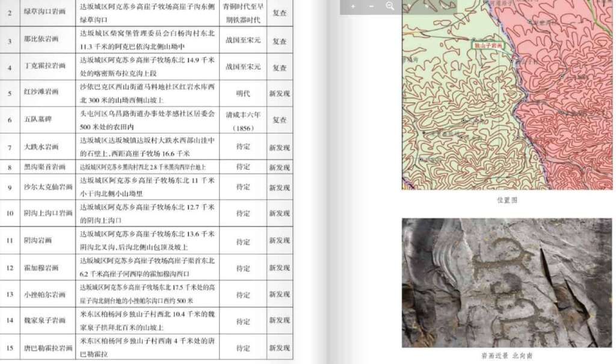Image resolution: width=616 pixels, height=364 pixels.
Task: Click the 明代 period cell
Action: point(243,93)
